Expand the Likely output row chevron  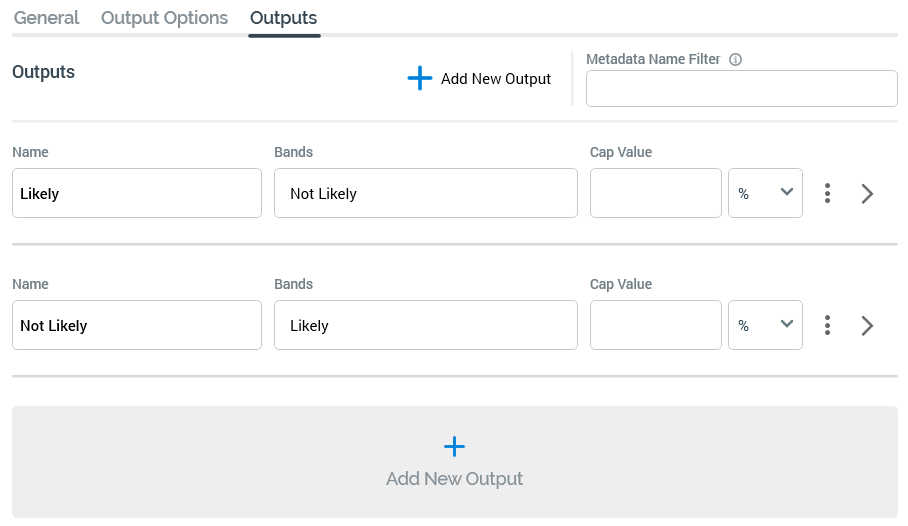pyautogui.click(x=867, y=194)
